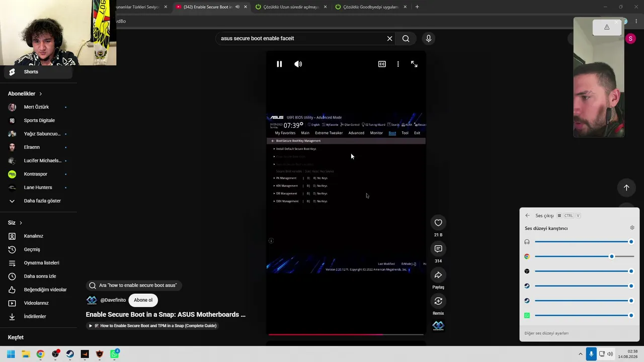This screenshot has height=362, width=644.
Task: Click the suggested search 'how to enable secure boot asus'
Action: click(x=133, y=285)
